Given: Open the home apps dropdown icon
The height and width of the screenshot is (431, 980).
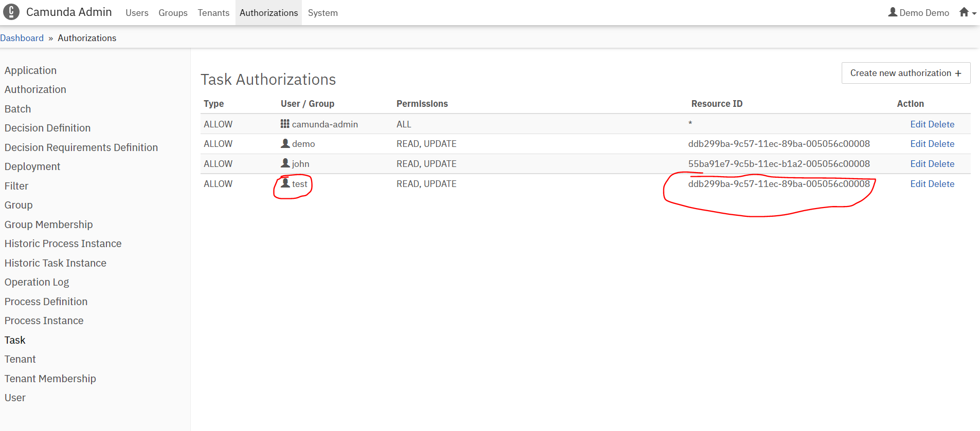Looking at the screenshot, I should click(x=968, y=12).
